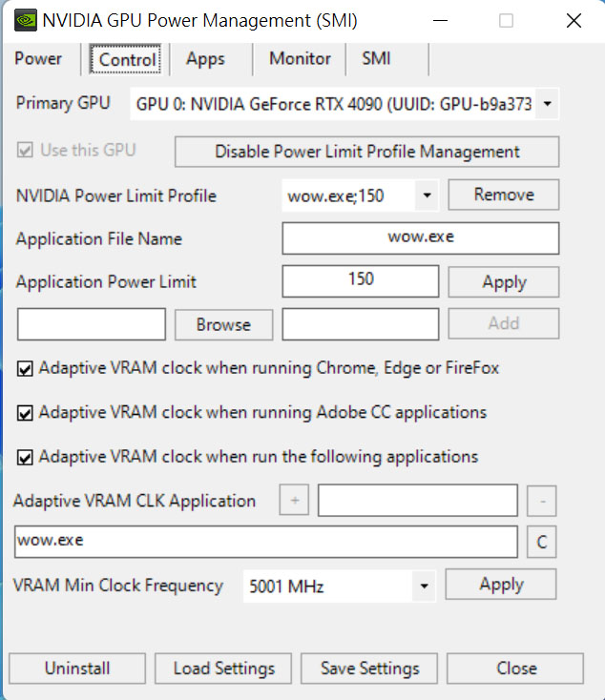Click the minus button for VRAM CLK application
The width and height of the screenshot is (605, 700).
pos(541,501)
